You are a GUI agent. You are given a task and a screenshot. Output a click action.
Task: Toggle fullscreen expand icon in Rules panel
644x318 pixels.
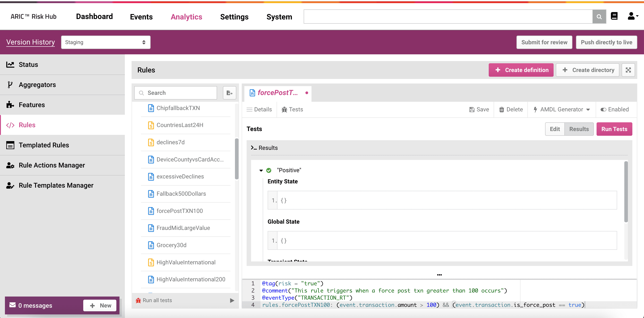[x=628, y=70]
